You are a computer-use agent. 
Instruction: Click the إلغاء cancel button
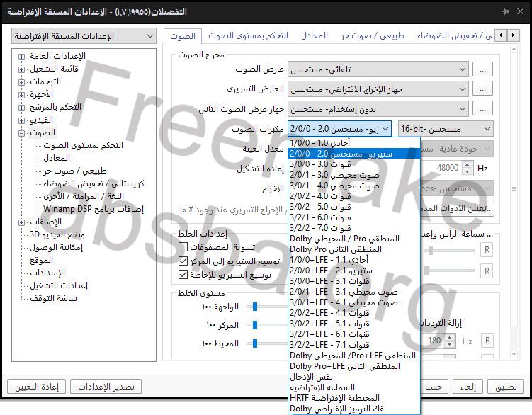coord(468,387)
